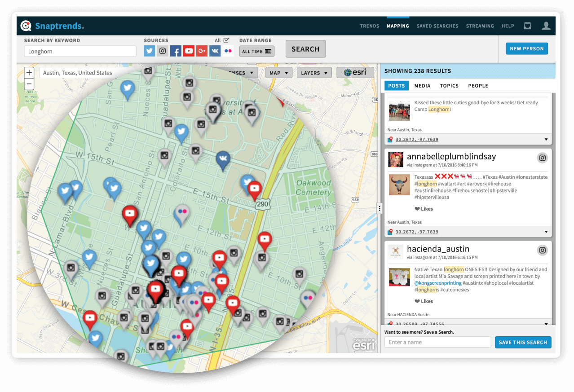Open the HELP menu

508,26
